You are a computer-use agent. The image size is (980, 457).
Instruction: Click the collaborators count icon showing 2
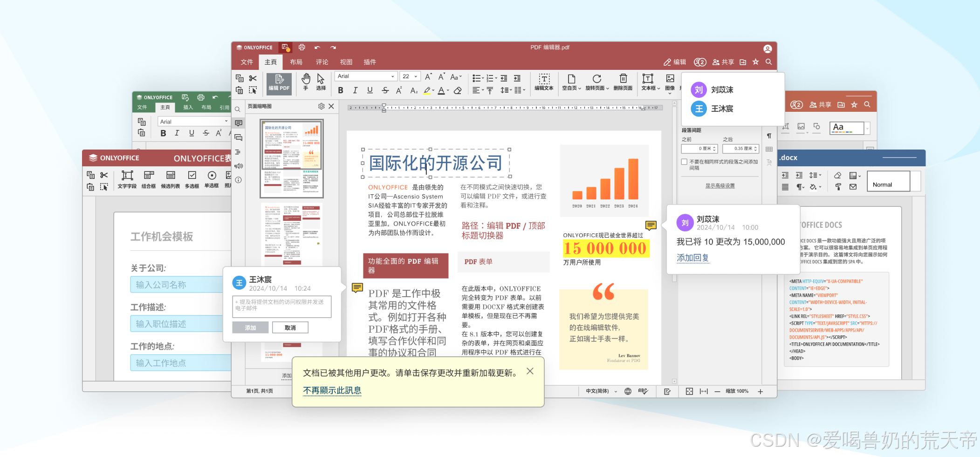tap(700, 62)
